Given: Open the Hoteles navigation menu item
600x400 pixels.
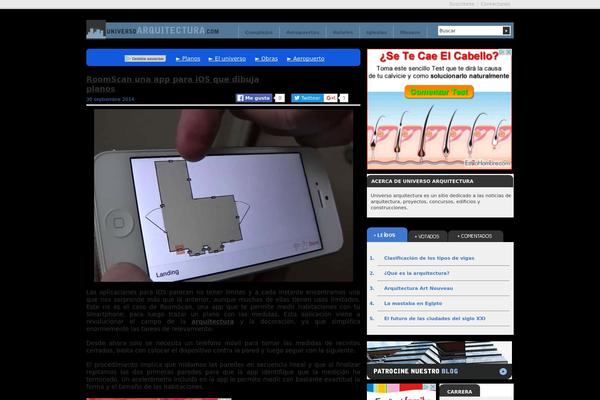Looking at the screenshot, I should click(342, 32).
